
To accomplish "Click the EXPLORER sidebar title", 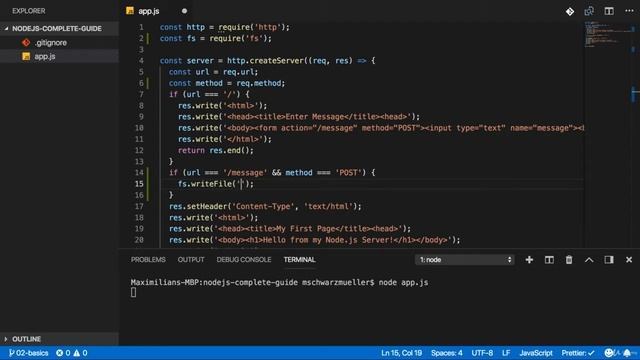I will point(29,11).
